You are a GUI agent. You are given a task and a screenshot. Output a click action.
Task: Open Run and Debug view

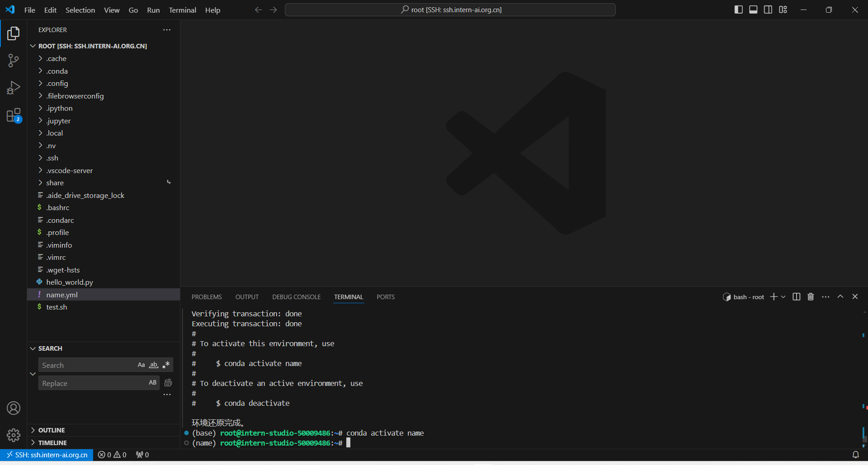[x=14, y=88]
